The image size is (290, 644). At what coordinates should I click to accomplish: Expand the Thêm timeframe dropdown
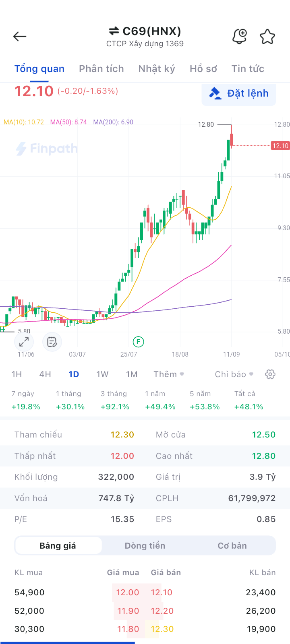(x=169, y=374)
